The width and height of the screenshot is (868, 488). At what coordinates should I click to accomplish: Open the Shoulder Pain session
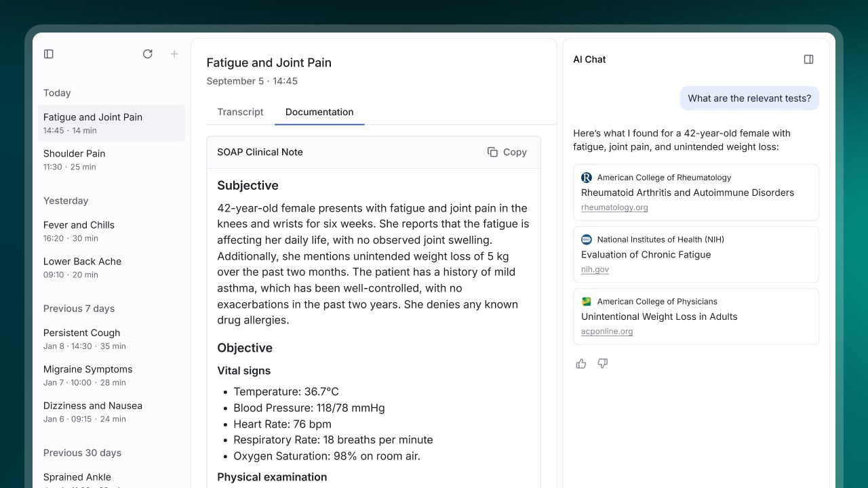111,159
